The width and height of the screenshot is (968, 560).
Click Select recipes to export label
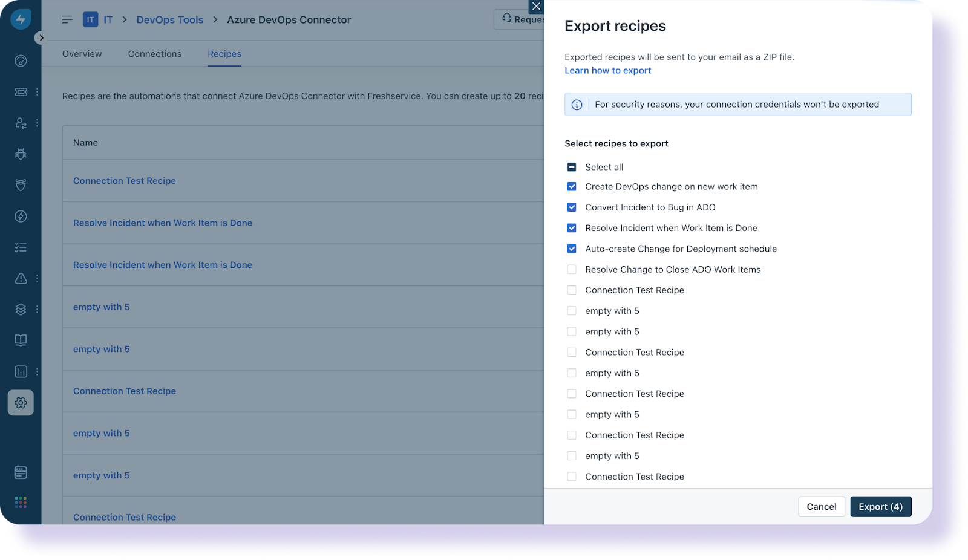click(x=616, y=143)
